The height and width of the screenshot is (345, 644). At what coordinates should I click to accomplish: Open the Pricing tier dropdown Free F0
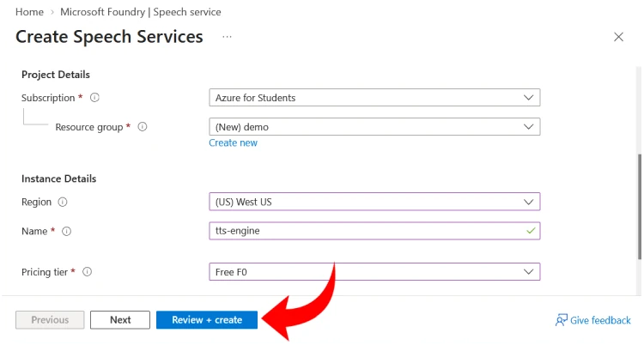[x=374, y=272]
